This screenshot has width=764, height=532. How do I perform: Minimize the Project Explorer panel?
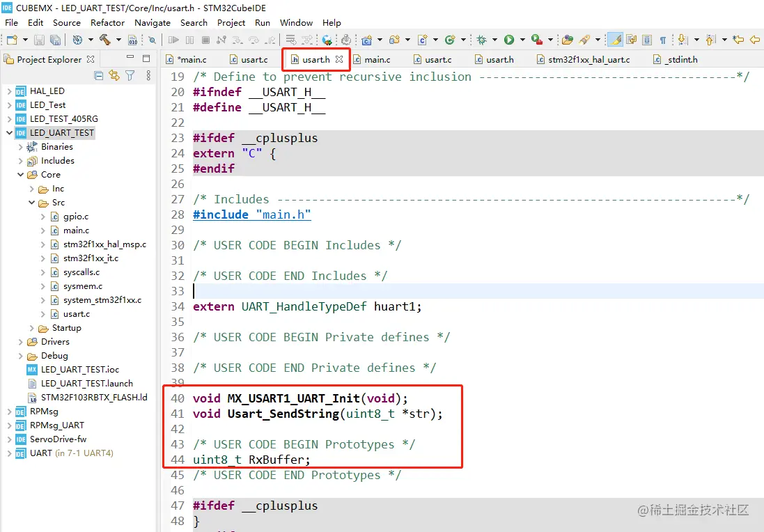point(130,58)
